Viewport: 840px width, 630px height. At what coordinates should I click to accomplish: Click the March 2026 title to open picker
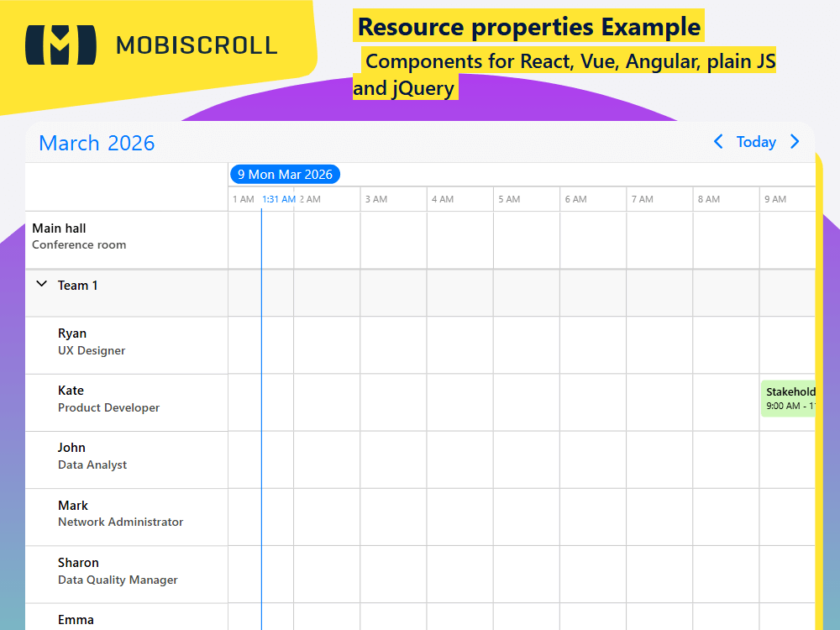point(97,144)
